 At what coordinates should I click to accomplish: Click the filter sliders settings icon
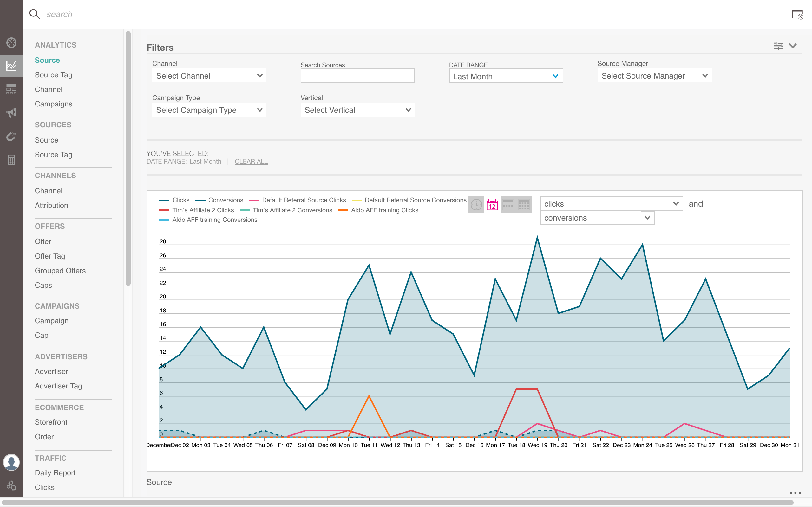pyautogui.click(x=778, y=46)
